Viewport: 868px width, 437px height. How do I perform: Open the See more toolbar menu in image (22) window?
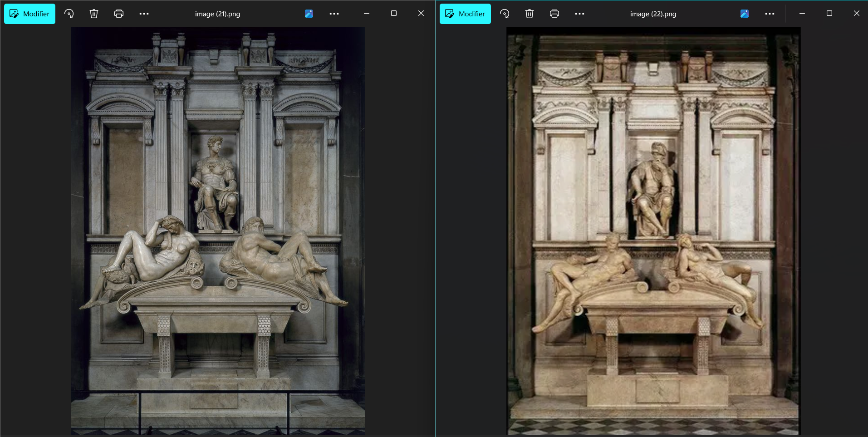579,14
